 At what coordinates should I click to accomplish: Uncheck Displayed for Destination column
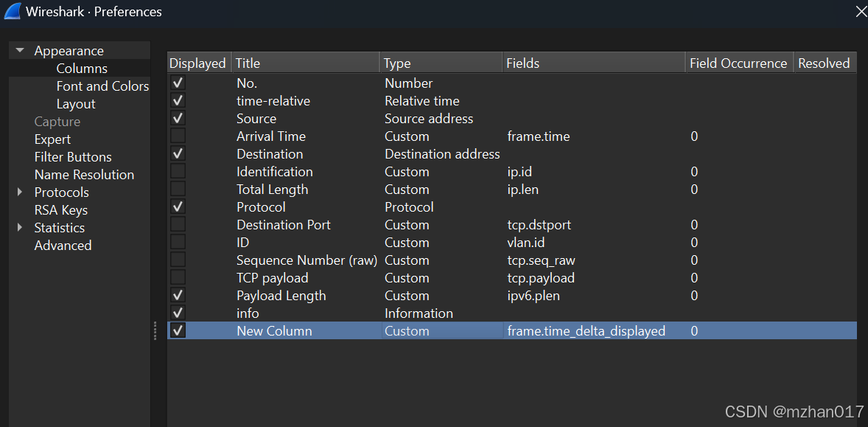click(x=178, y=154)
